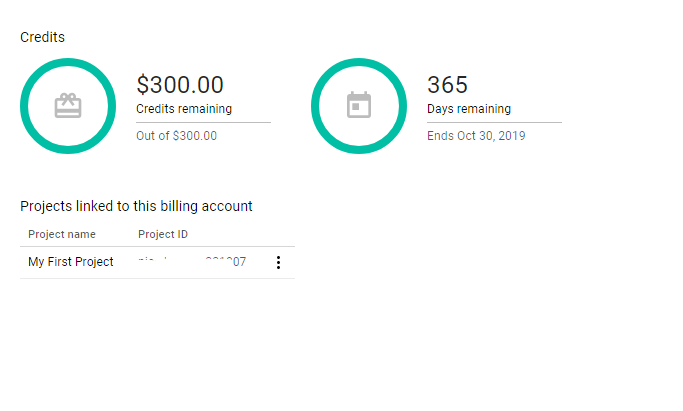Screen dimensions: 683x411
Task: Click the Days remaining label
Action: point(468,109)
